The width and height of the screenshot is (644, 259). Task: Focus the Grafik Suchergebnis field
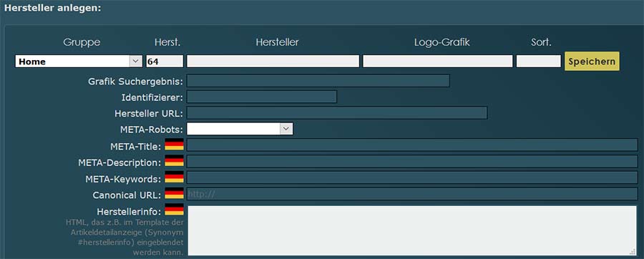(318, 81)
